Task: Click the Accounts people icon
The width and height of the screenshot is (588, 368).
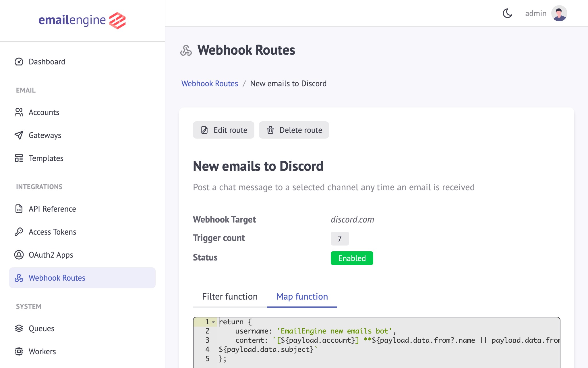Action: (x=19, y=112)
